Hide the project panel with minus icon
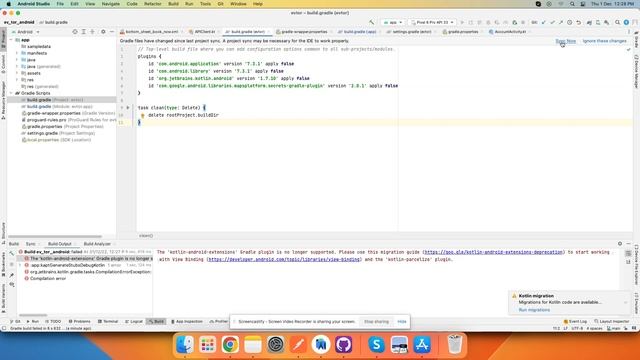The image size is (640, 360). point(112,32)
